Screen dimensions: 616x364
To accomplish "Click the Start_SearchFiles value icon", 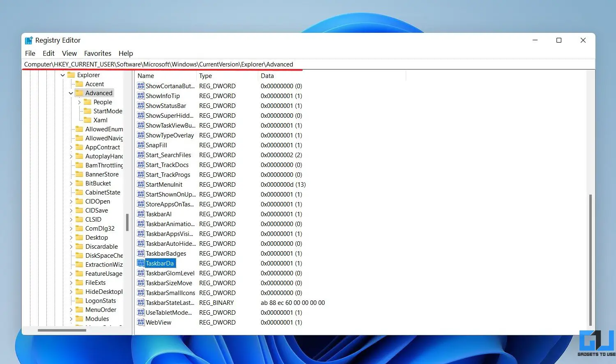I will click(x=141, y=155).
